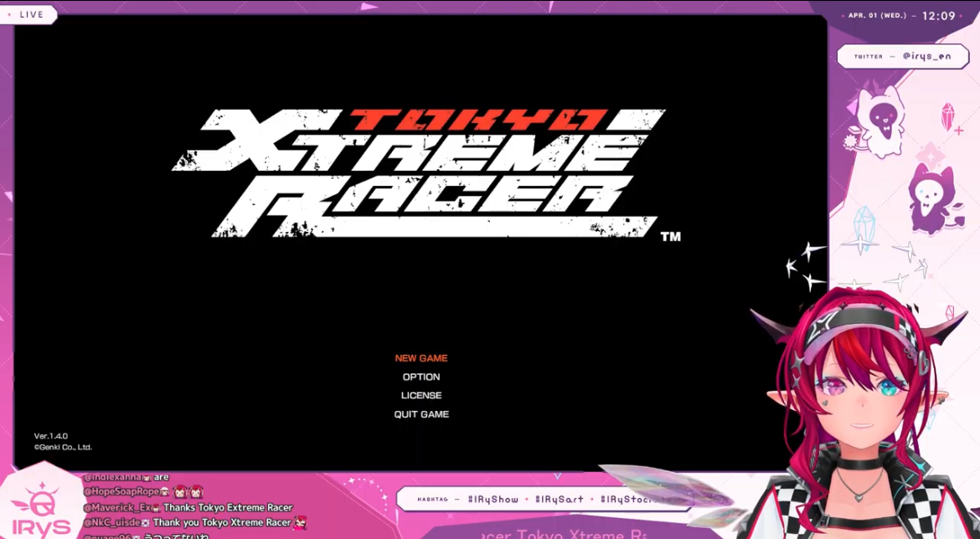Click the #IRySart hashtag
This screenshot has height=539, width=980.
(560, 500)
